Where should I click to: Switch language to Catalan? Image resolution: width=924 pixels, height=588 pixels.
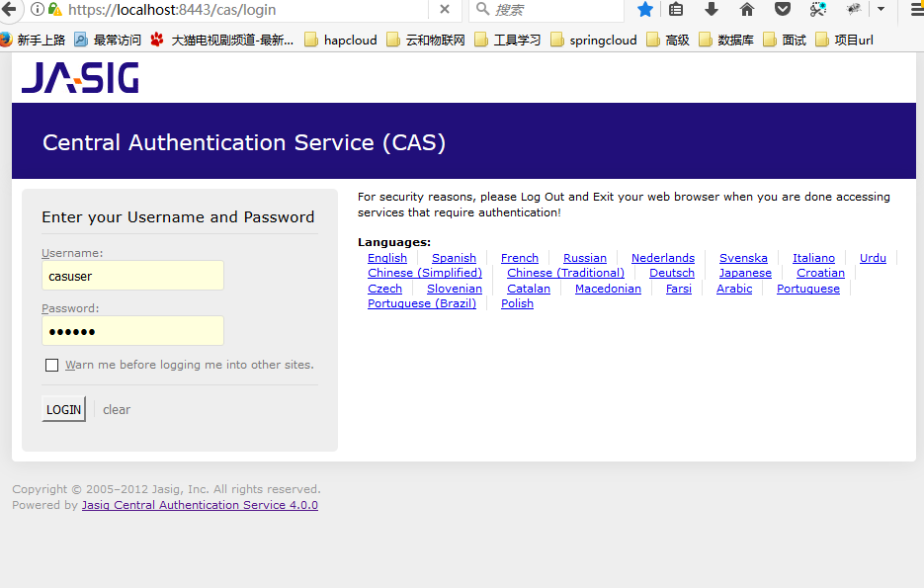click(x=529, y=289)
